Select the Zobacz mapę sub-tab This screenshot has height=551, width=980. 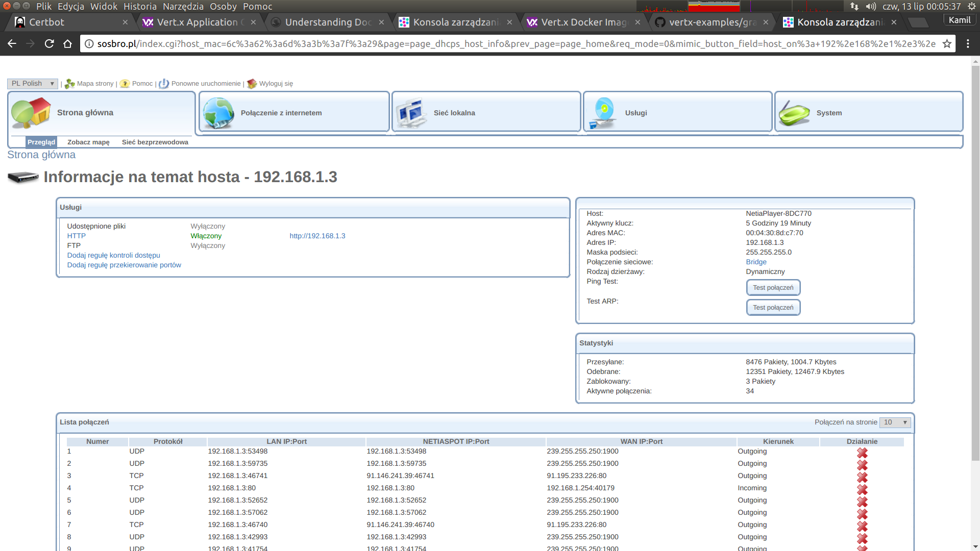click(x=88, y=142)
